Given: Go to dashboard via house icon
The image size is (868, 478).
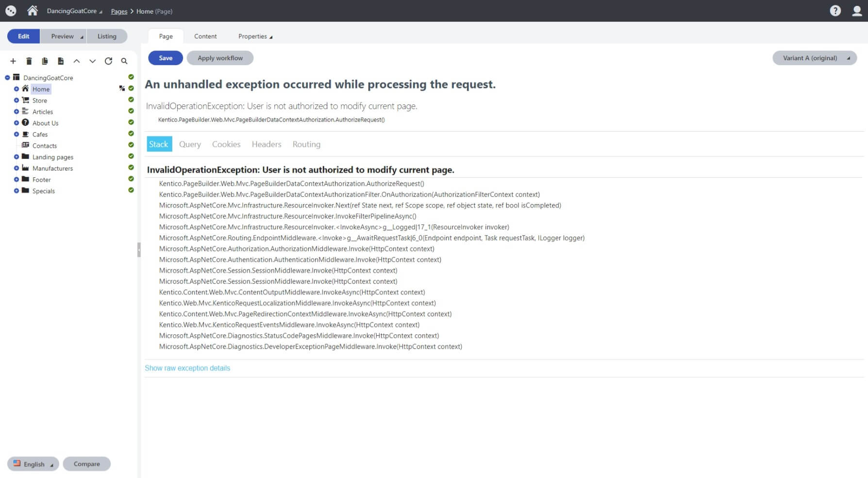Looking at the screenshot, I should tap(33, 11).
